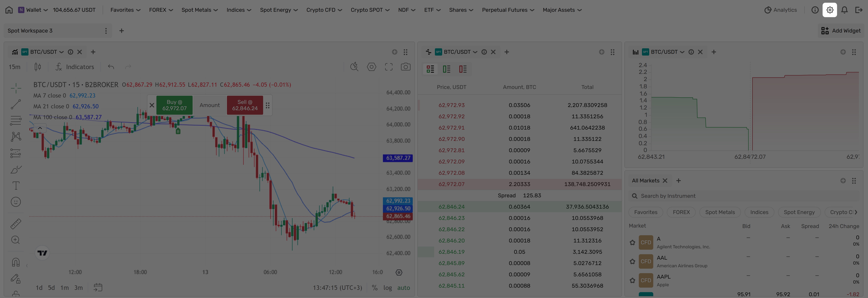Undo the last chart action
Screen dimensions: 868x298
[111, 67]
